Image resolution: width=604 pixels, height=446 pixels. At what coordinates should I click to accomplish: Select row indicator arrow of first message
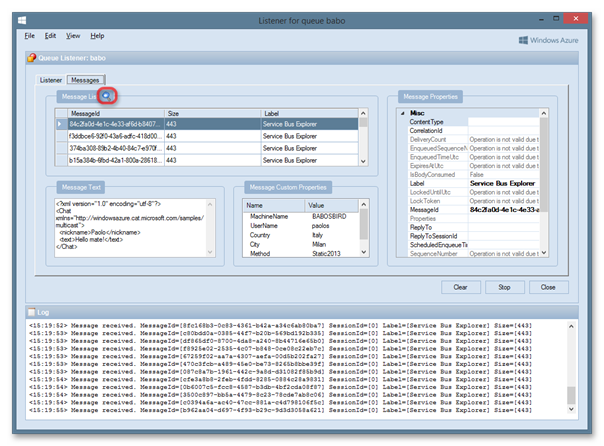(x=60, y=124)
